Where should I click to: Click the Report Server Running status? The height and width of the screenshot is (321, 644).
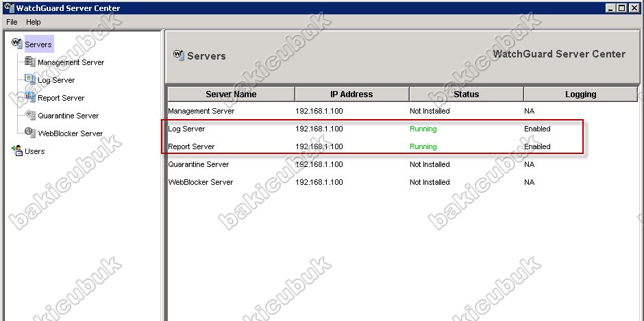[x=423, y=146]
